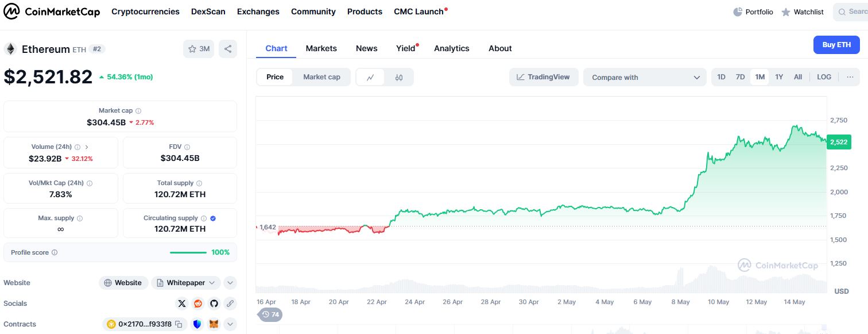Switch to the About tab
This screenshot has height=334, width=868.
click(500, 48)
